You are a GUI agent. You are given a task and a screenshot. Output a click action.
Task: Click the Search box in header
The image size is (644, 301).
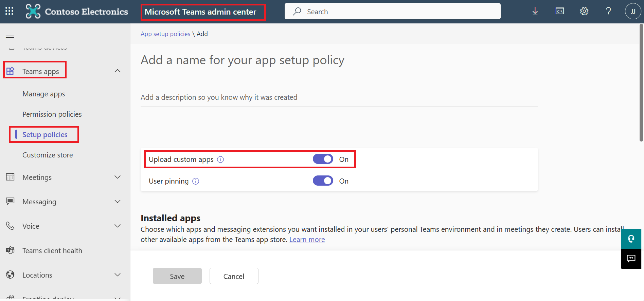(392, 12)
